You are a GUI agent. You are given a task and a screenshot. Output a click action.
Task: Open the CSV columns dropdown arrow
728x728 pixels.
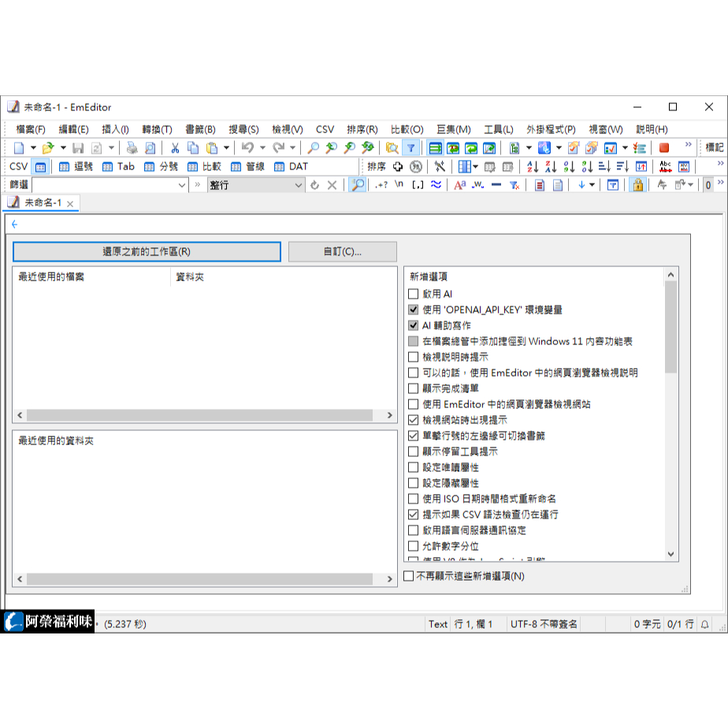tap(475, 167)
